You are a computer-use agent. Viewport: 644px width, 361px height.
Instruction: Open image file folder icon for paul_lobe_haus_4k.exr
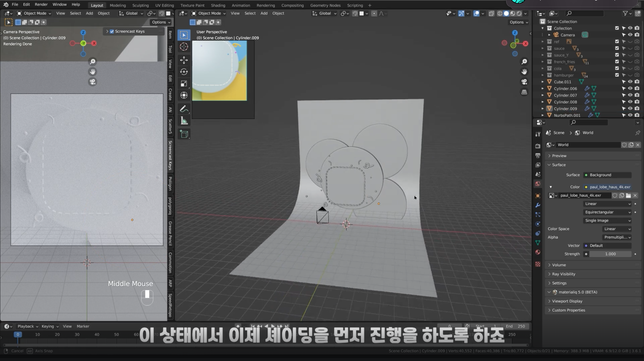(x=628, y=195)
